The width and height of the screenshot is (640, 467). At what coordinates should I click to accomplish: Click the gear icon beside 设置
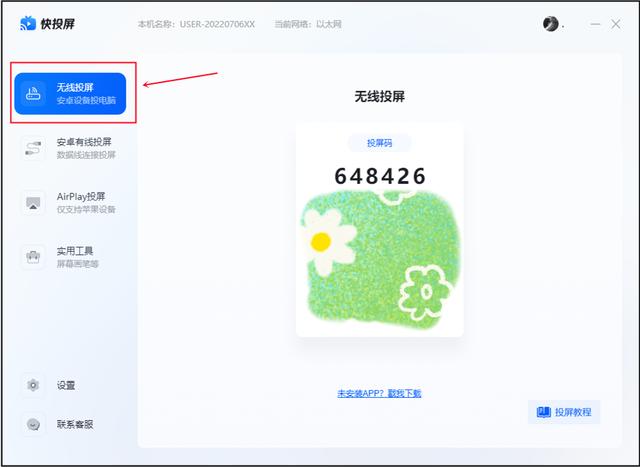(33, 385)
